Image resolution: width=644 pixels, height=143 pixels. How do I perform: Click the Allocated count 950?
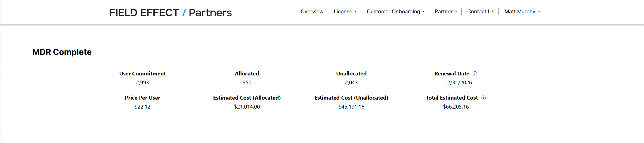(x=247, y=82)
